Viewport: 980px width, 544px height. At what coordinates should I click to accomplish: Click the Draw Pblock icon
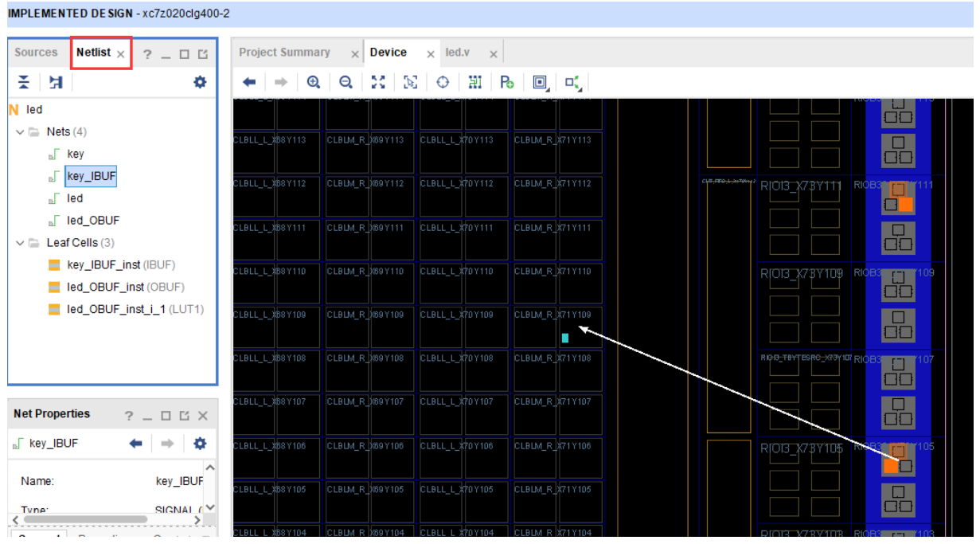coord(507,82)
